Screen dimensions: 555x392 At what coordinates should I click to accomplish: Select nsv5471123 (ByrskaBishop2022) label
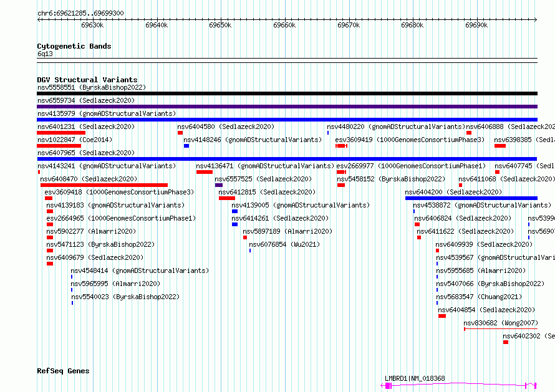point(100,244)
